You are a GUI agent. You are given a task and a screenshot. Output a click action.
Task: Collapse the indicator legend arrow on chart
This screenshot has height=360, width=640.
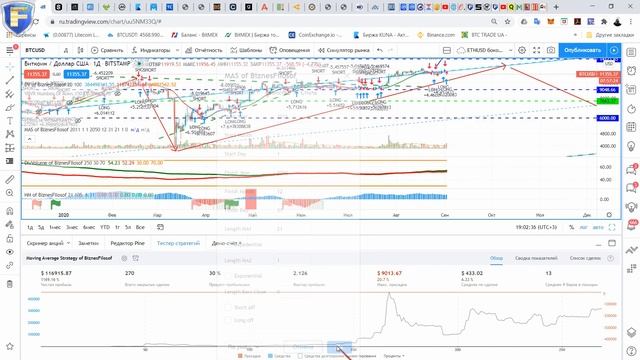coord(29,139)
